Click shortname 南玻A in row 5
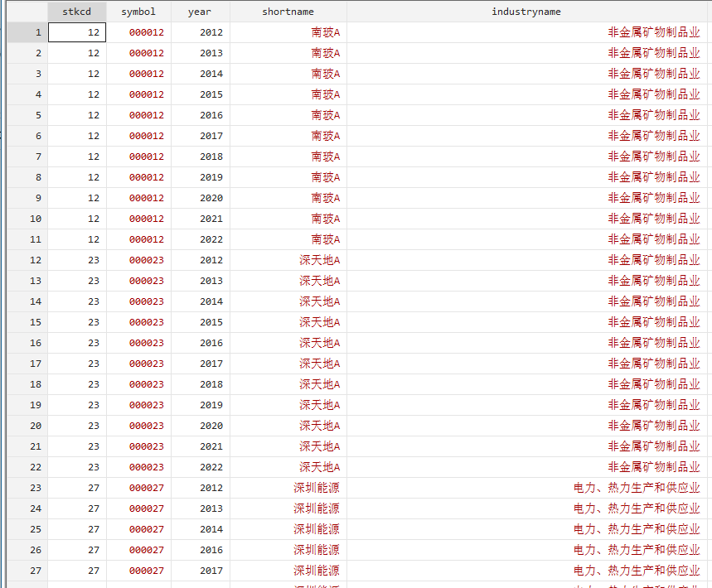This screenshot has width=712, height=588. coord(326,115)
